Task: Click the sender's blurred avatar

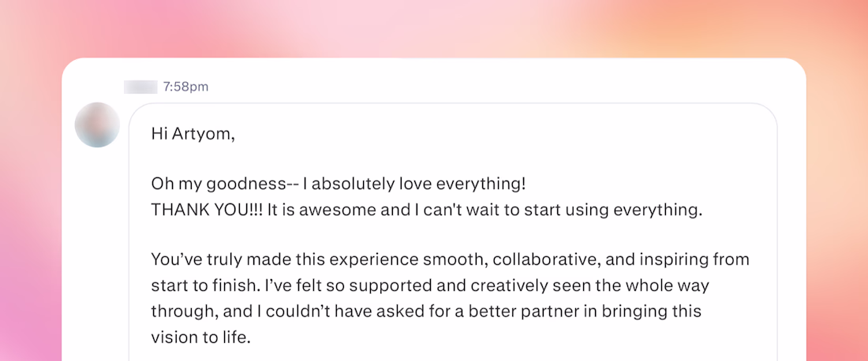Action: coord(97,125)
